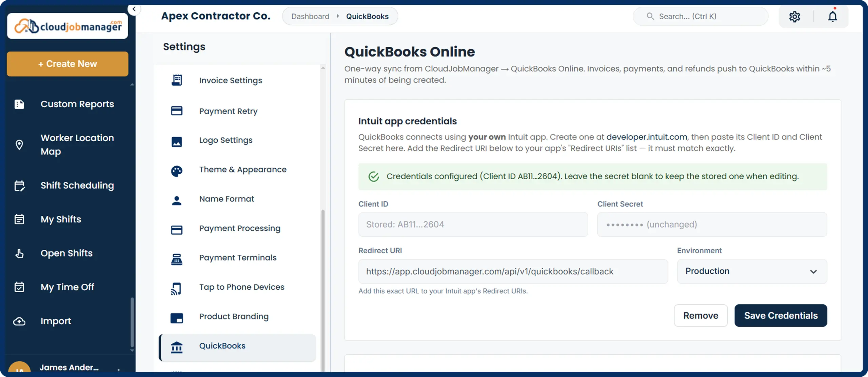This screenshot has width=868, height=377.
Task: Open the Environment dropdown showing Production
Action: pos(752,271)
